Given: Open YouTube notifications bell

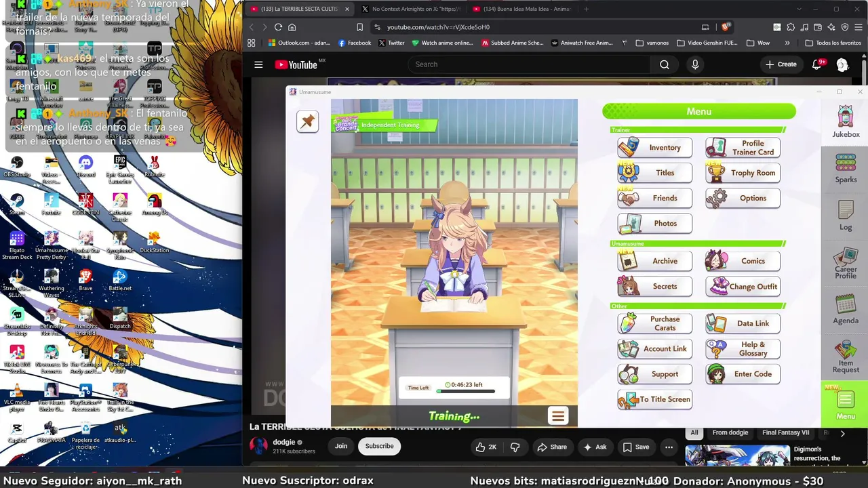Looking at the screenshot, I should (x=817, y=64).
